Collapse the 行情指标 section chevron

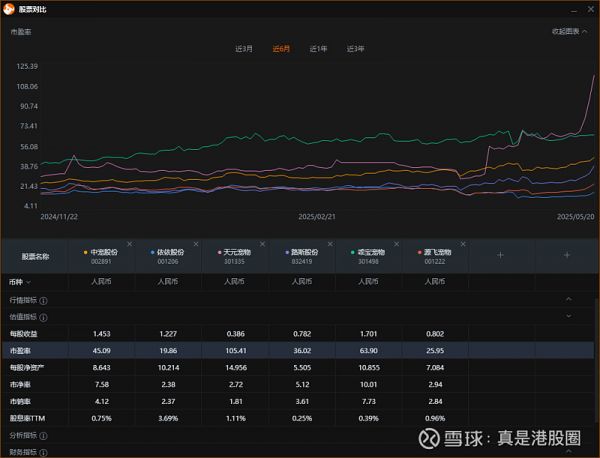tap(569, 299)
